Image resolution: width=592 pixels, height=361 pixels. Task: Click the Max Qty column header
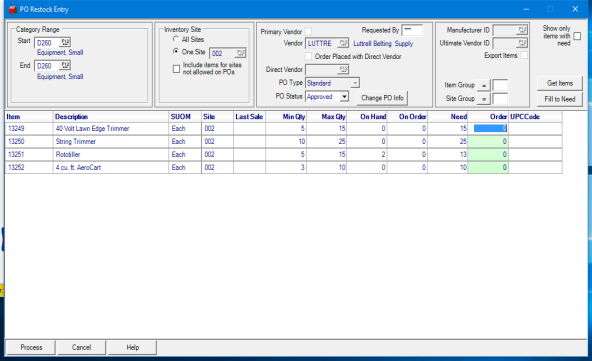pos(327,117)
